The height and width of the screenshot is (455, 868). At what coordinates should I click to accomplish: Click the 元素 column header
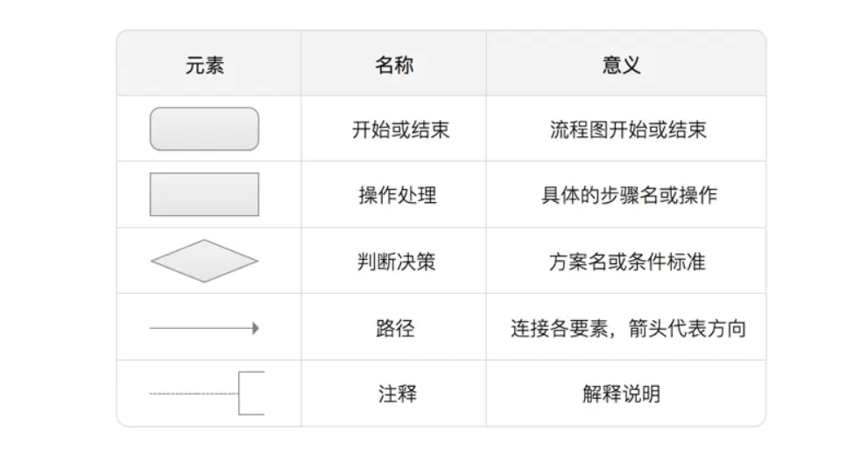(205, 66)
